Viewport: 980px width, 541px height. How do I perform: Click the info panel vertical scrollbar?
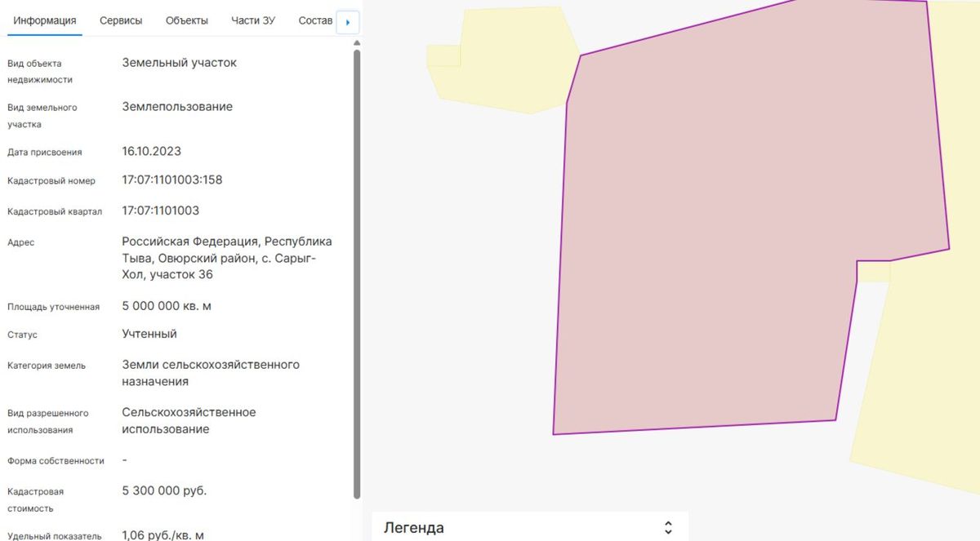tap(357, 273)
